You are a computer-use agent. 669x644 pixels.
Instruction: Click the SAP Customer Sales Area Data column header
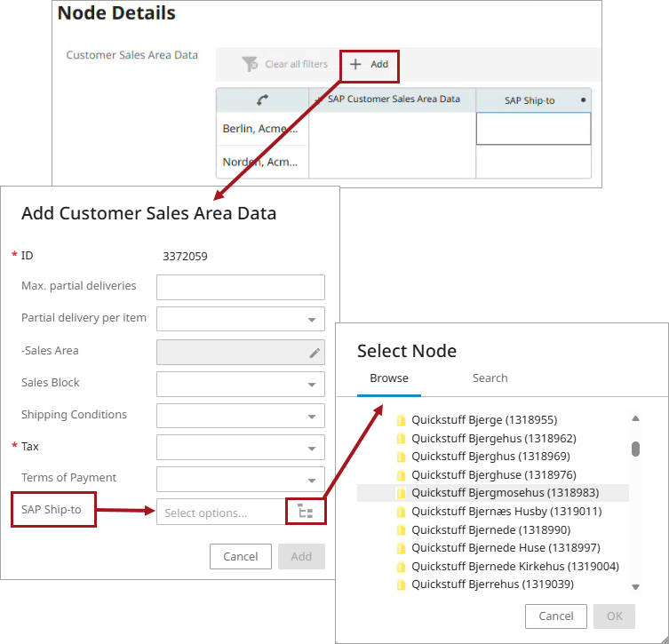392,99
